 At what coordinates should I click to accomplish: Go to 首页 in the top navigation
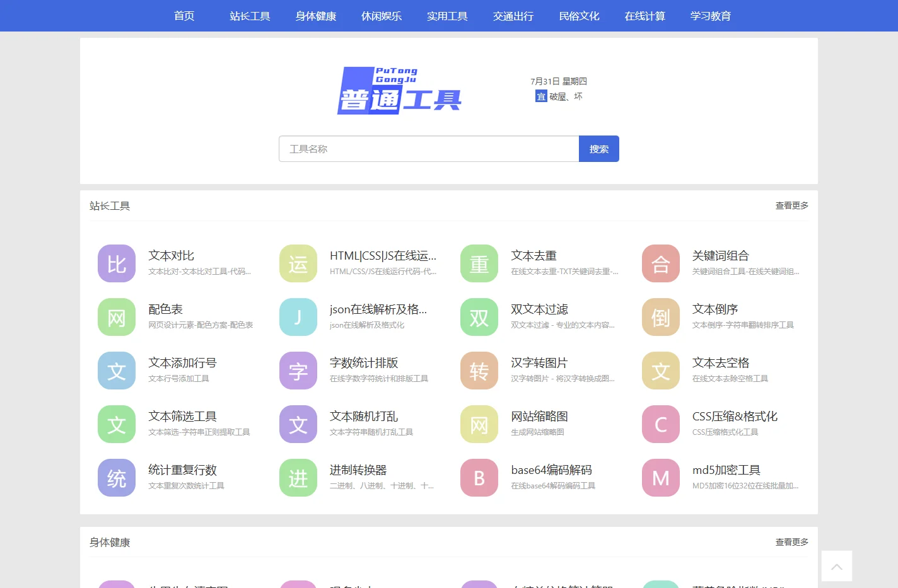184,16
